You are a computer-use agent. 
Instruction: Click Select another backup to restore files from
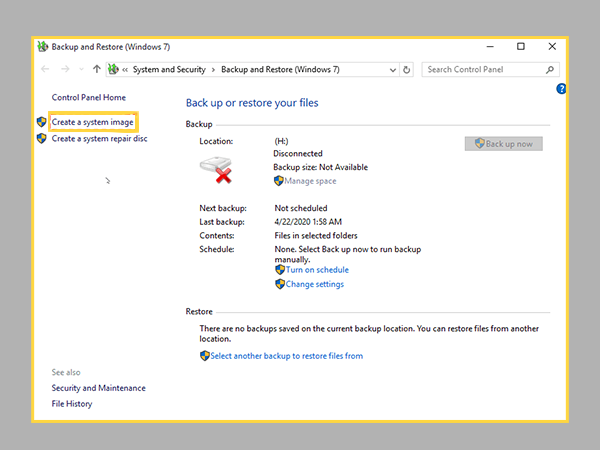287,356
